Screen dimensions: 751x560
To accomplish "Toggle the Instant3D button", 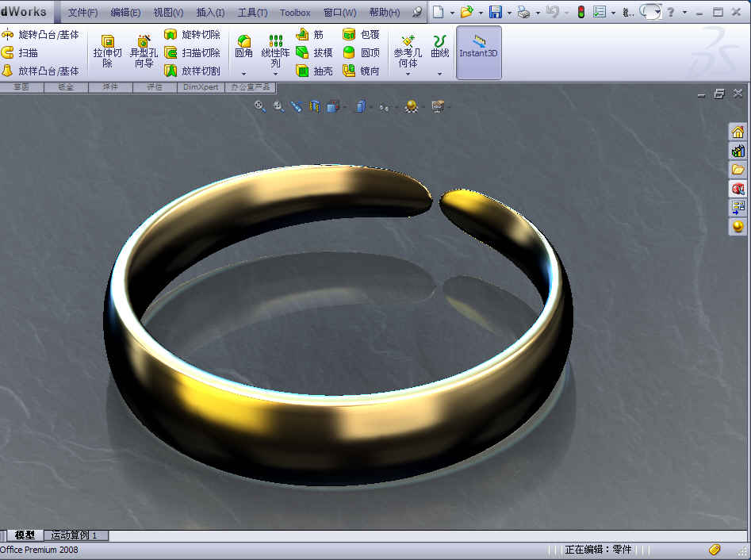I will 478,52.
